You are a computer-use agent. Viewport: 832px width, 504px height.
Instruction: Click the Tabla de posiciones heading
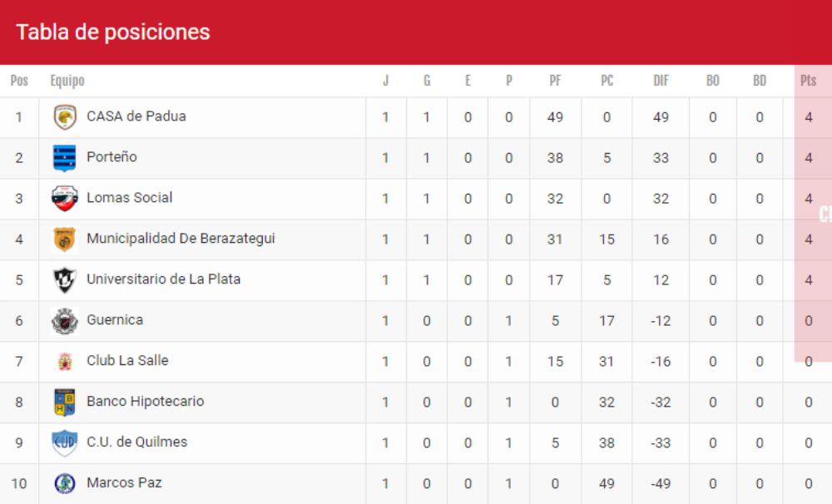click(113, 32)
